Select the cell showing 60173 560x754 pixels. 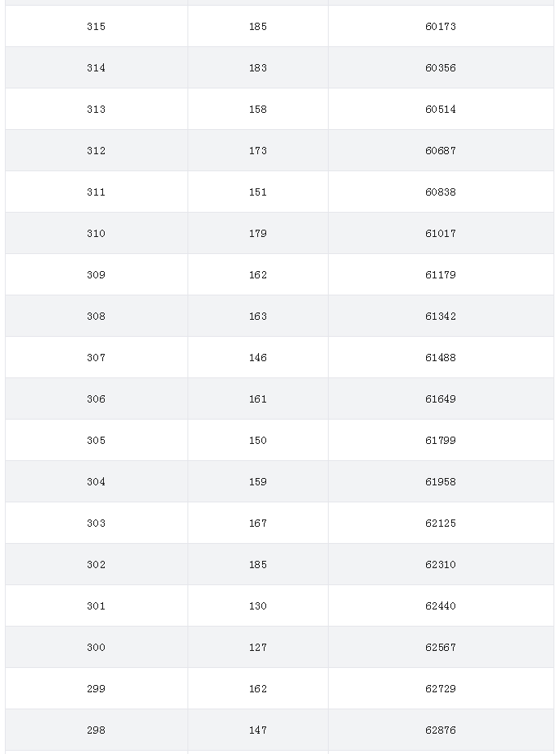pyautogui.click(x=441, y=27)
